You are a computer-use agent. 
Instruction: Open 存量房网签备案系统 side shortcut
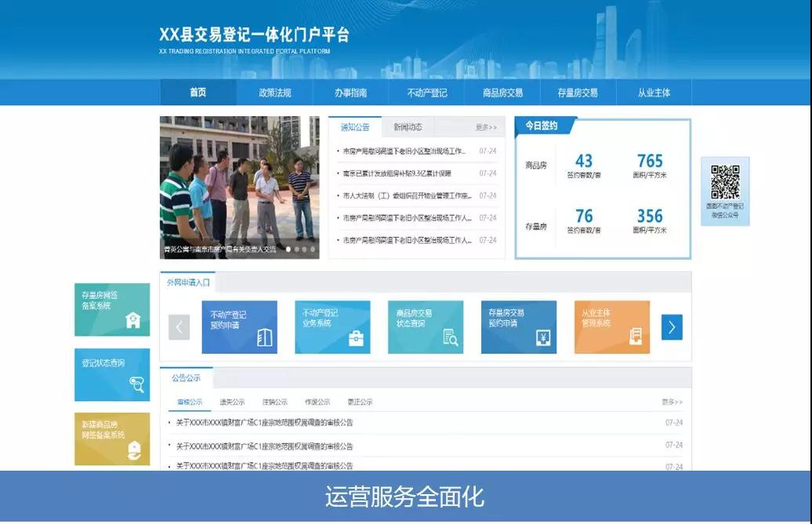point(112,310)
